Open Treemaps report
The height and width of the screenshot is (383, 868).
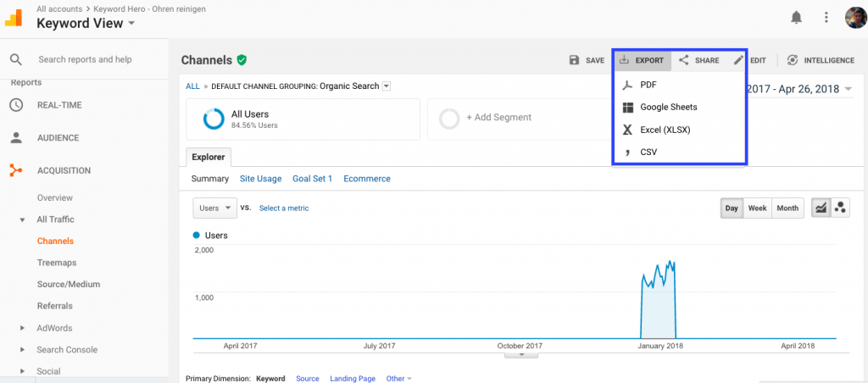(57, 263)
